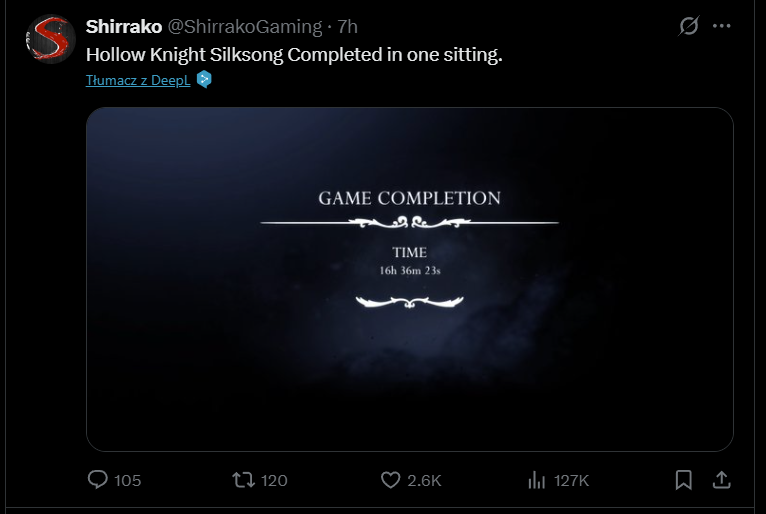Click the 120 reposts count
766x514 pixels.
[x=274, y=481]
